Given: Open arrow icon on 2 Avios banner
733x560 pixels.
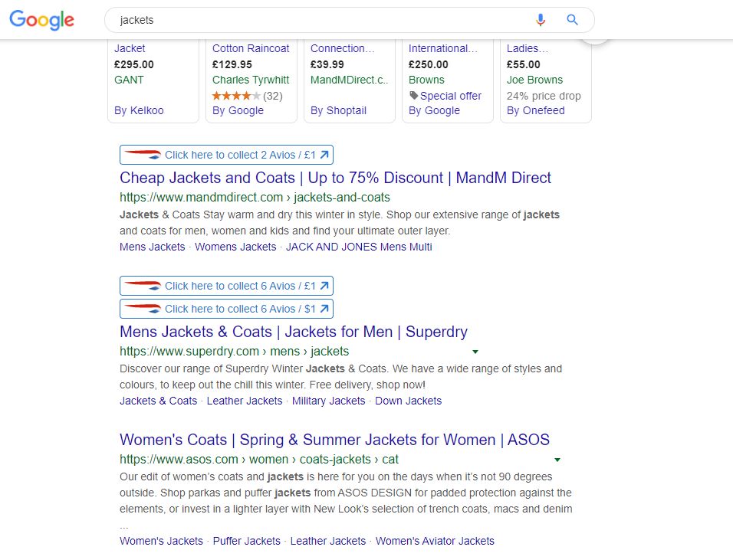Looking at the screenshot, I should click(324, 155).
